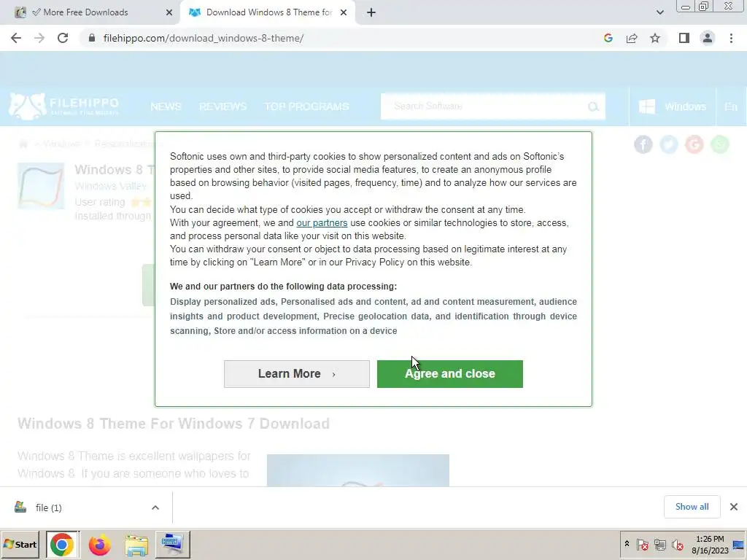Viewport: 747px width, 560px height.
Task: Close the More Free Downloads tab
Action: [169, 12]
